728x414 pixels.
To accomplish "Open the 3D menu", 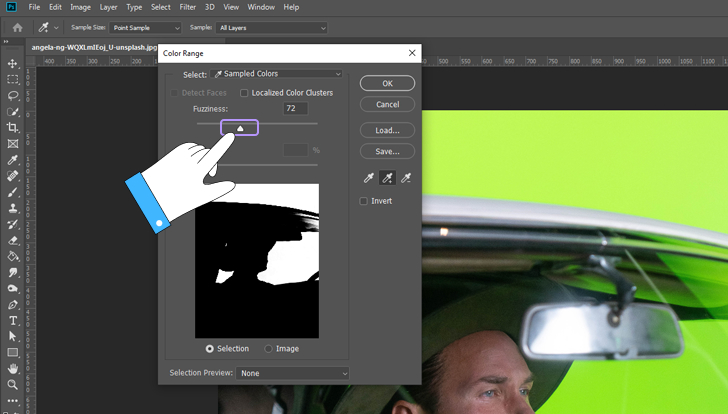I will 210,7.
